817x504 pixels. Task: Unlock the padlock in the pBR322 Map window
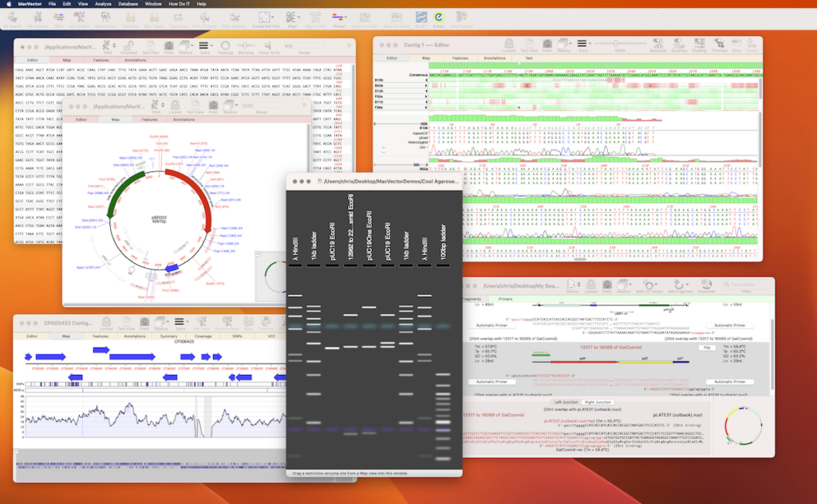coord(176,104)
